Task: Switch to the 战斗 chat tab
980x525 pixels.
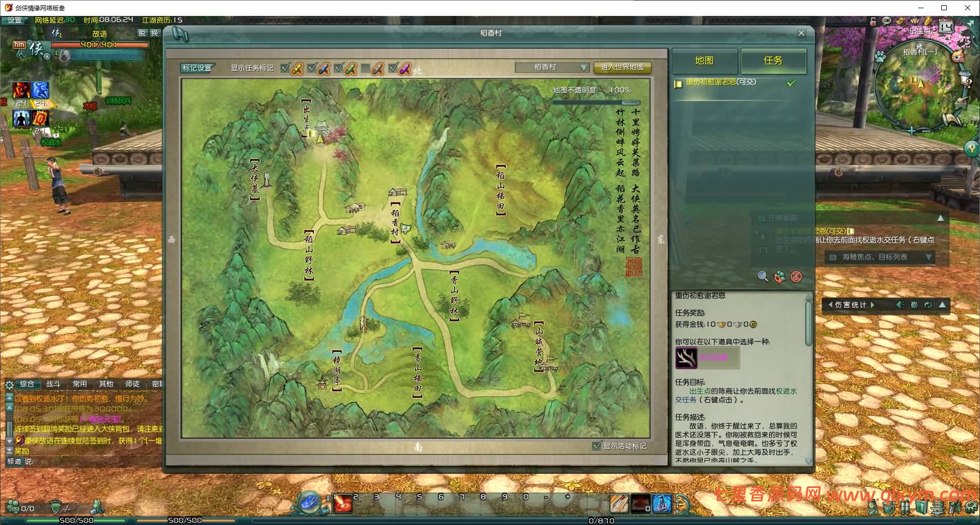Action: [x=55, y=384]
